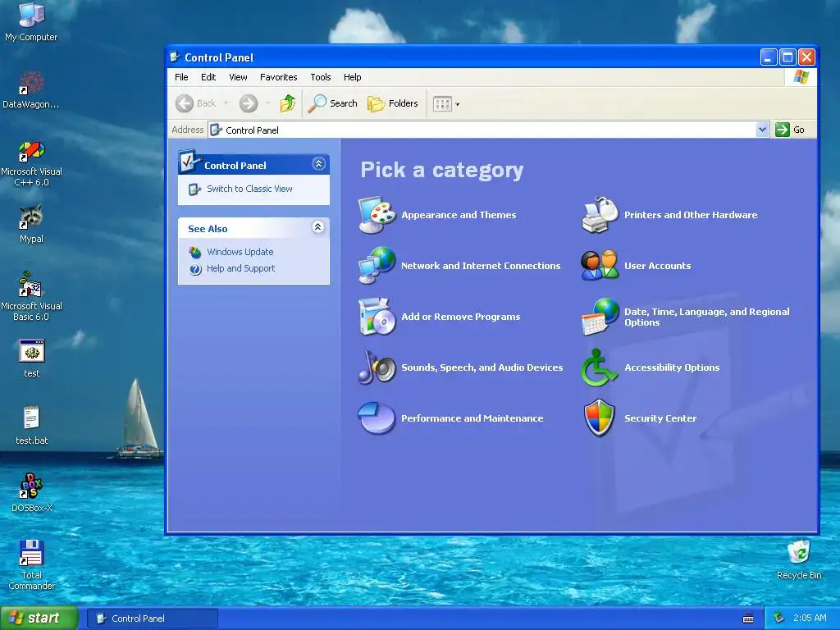This screenshot has width=840, height=630.
Task: Open Network and Internet Connections icon
Action: [x=377, y=265]
